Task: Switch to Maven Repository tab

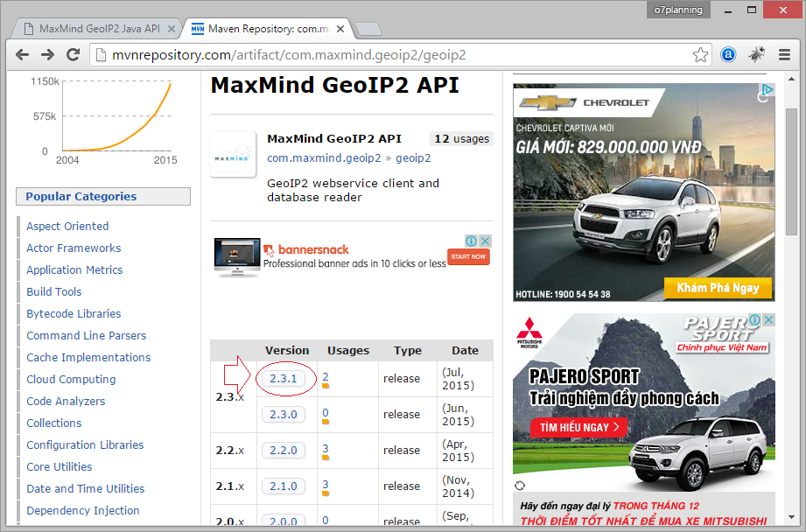Action: coord(267,29)
